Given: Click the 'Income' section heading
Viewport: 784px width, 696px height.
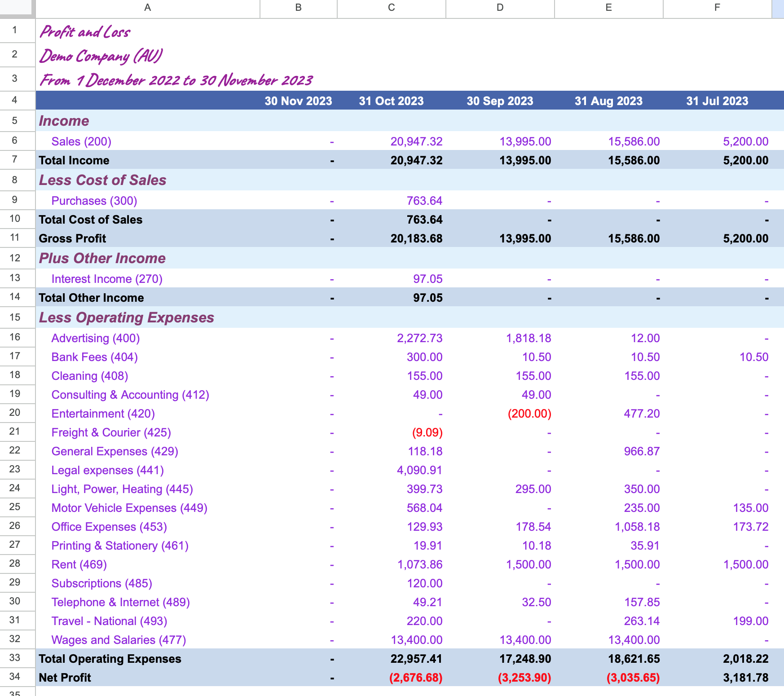Looking at the screenshot, I should [x=64, y=121].
